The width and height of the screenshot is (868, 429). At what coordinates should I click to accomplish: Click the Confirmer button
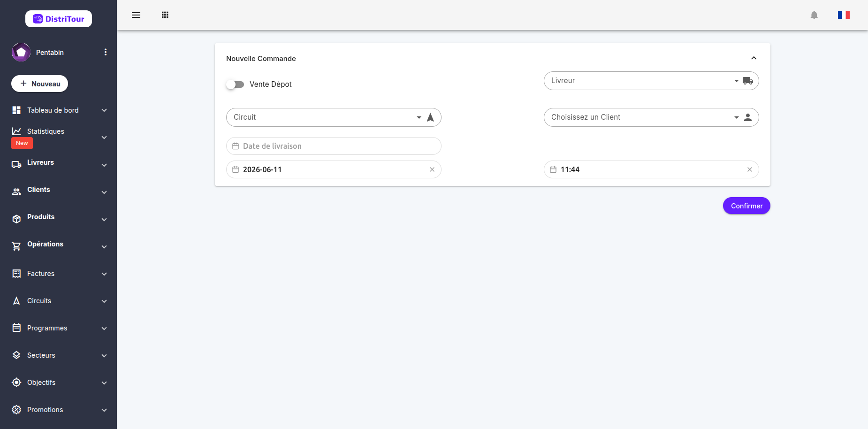tap(746, 206)
